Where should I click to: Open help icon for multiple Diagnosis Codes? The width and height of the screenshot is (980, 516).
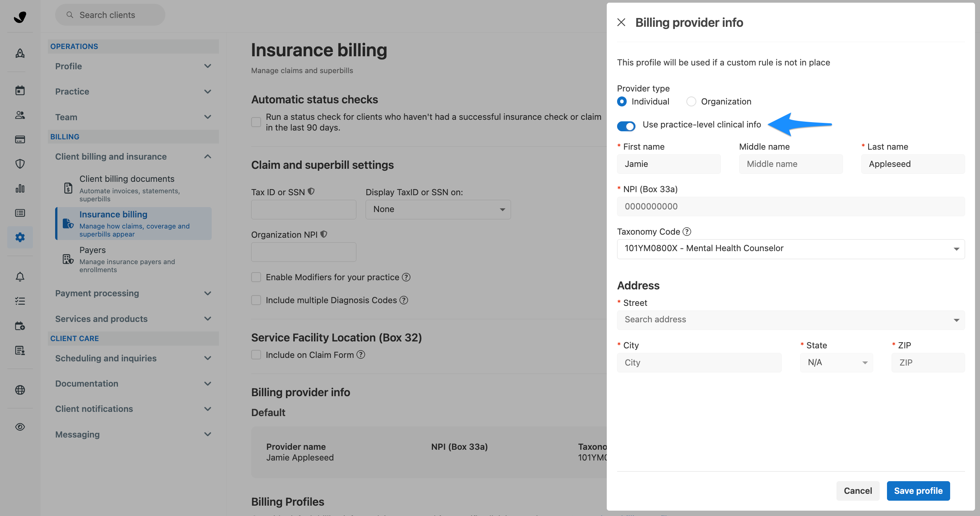tap(404, 300)
